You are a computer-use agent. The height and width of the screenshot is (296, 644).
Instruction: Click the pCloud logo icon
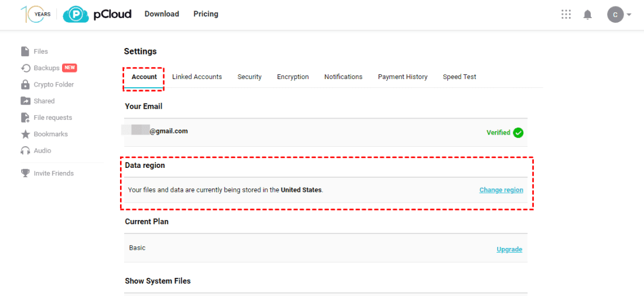coord(76,14)
